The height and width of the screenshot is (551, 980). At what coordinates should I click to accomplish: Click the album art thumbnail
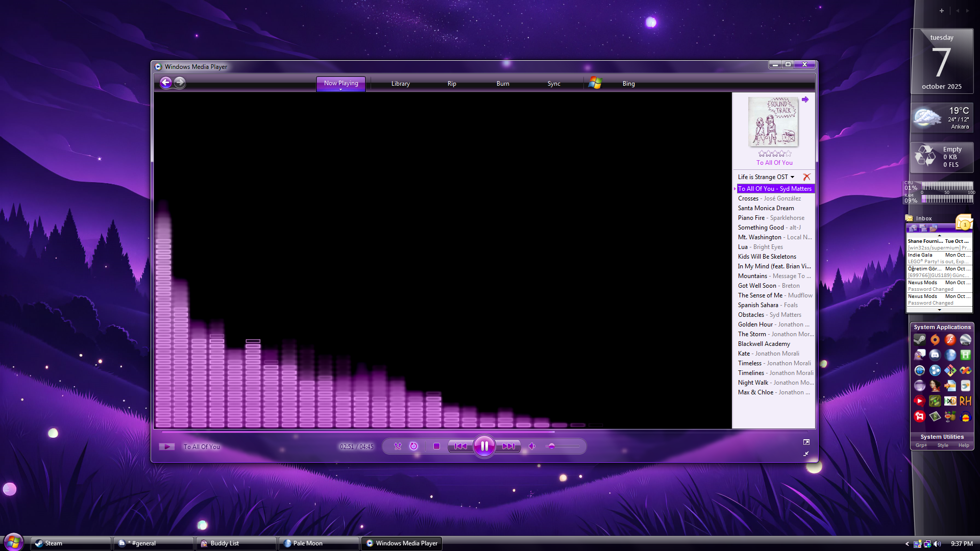[x=773, y=122]
